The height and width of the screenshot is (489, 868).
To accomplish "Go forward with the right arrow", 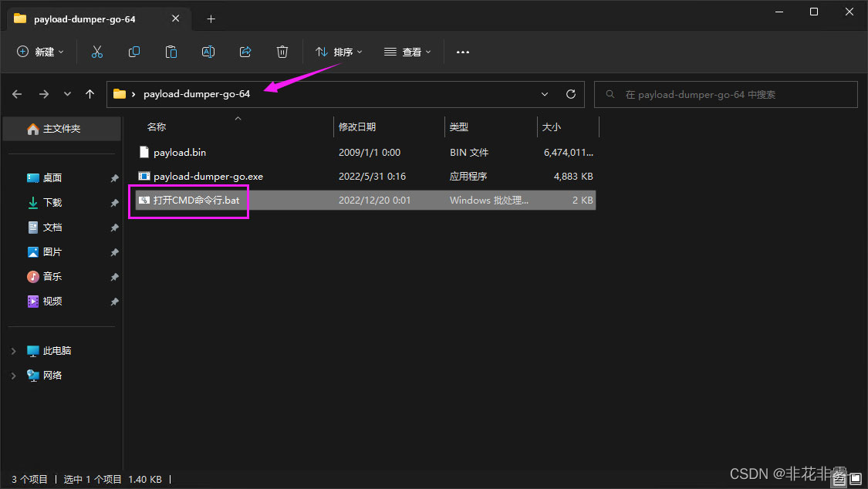I will (x=44, y=94).
